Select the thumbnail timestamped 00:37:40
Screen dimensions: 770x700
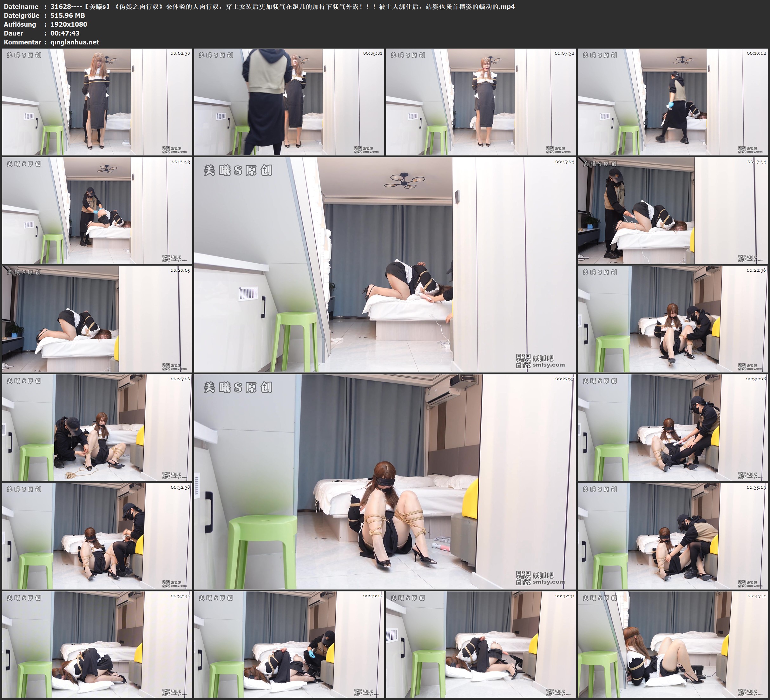pos(97,644)
